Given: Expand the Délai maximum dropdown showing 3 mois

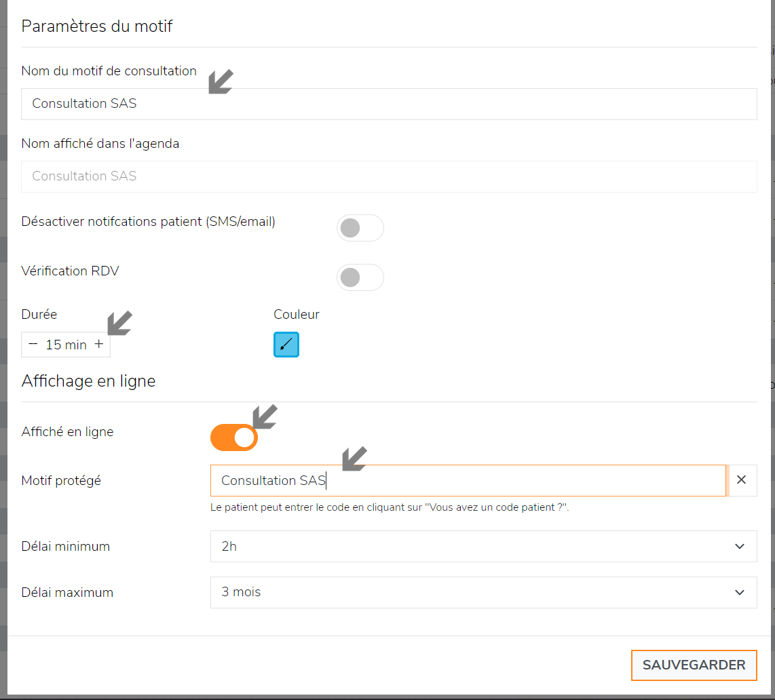Looking at the screenshot, I should coord(483,592).
